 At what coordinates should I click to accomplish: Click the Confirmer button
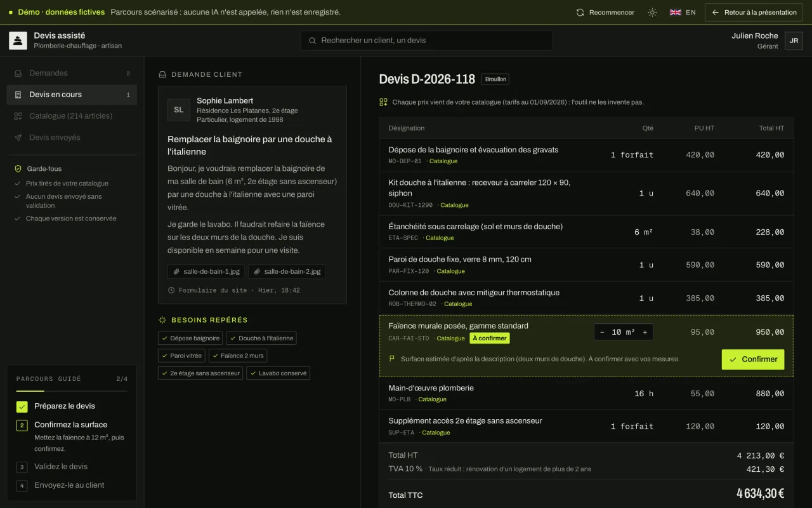753,359
